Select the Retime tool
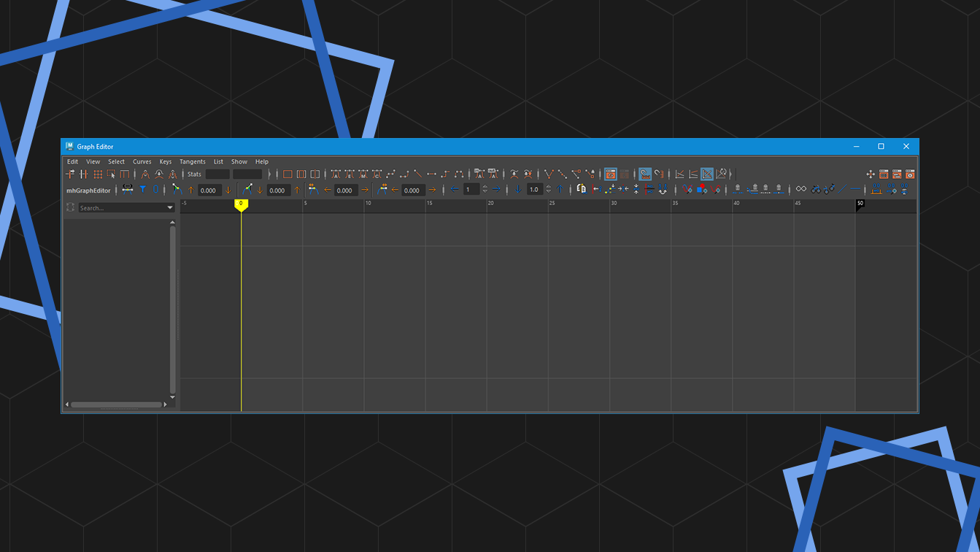Screen dimensions: 980x552 [x=124, y=174]
